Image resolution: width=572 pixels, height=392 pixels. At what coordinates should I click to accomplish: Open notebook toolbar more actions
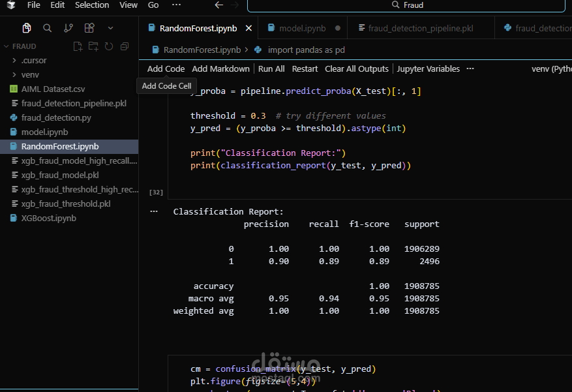tap(470, 69)
